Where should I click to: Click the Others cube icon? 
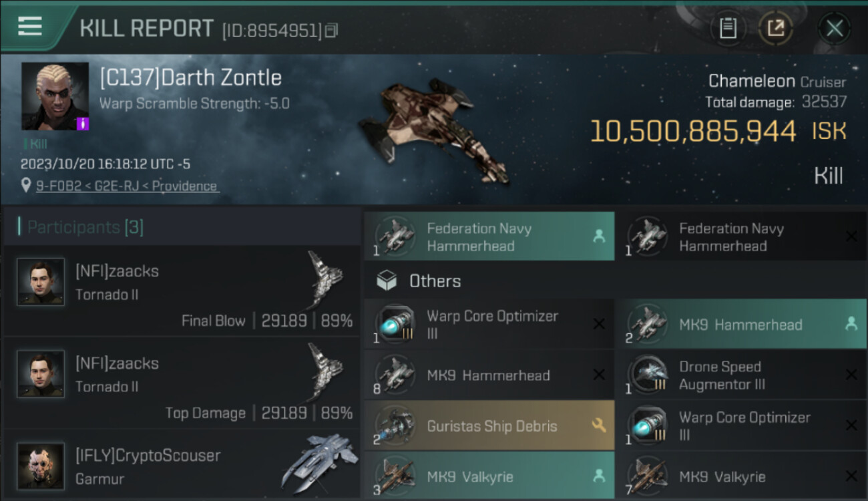point(387,281)
